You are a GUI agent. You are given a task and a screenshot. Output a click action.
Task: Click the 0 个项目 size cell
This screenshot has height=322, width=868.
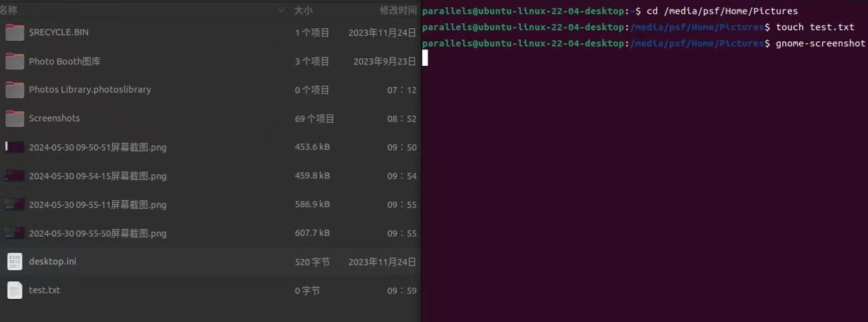click(312, 90)
